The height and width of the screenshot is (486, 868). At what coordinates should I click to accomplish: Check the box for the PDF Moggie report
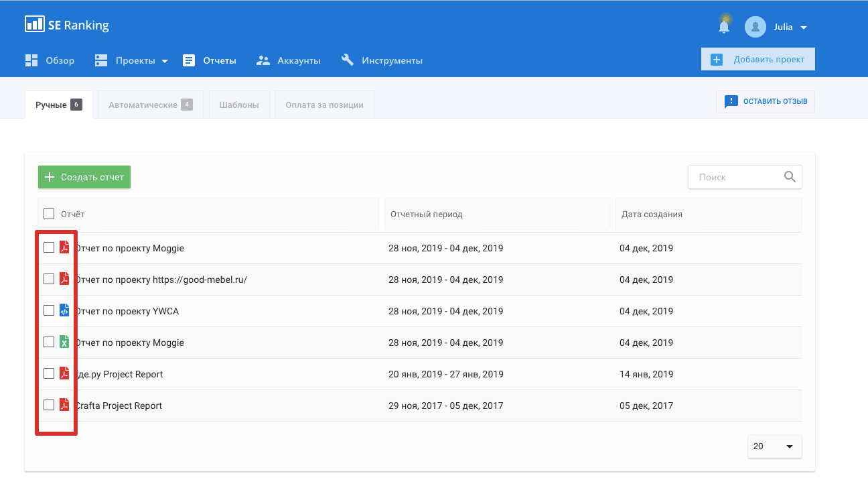click(x=49, y=247)
